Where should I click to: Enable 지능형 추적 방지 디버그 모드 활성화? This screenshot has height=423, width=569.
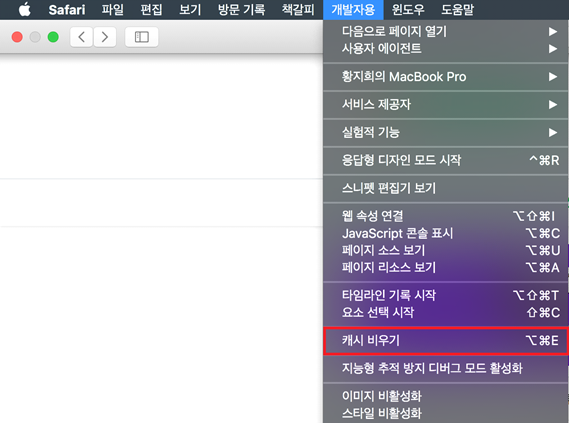(x=445, y=369)
